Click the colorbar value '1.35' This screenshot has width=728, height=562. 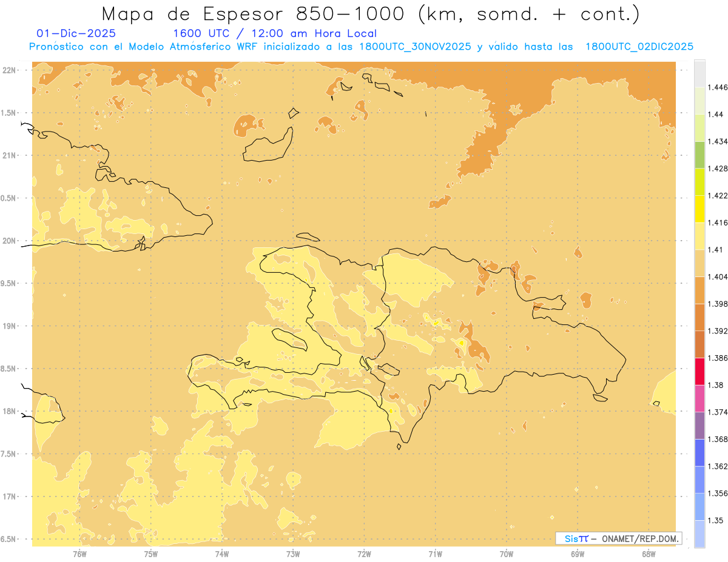click(x=716, y=521)
